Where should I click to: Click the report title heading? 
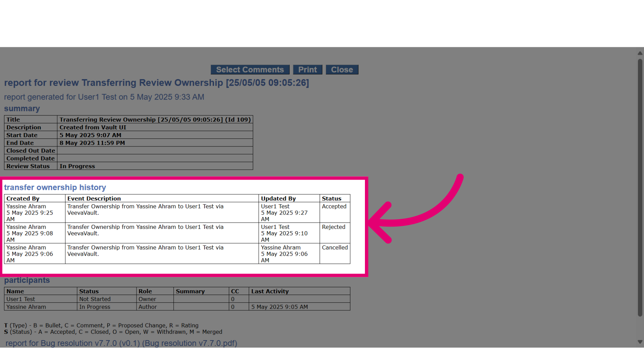pos(156,83)
